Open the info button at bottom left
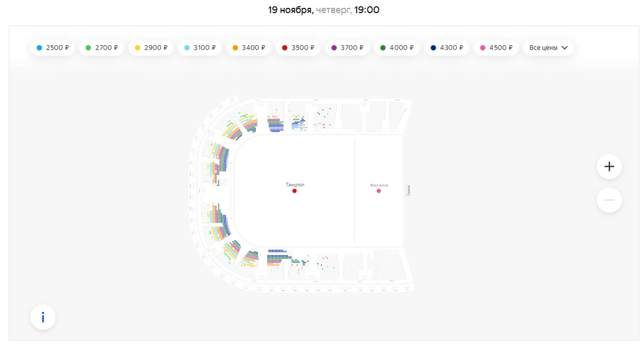The image size is (644, 346). pos(43,317)
